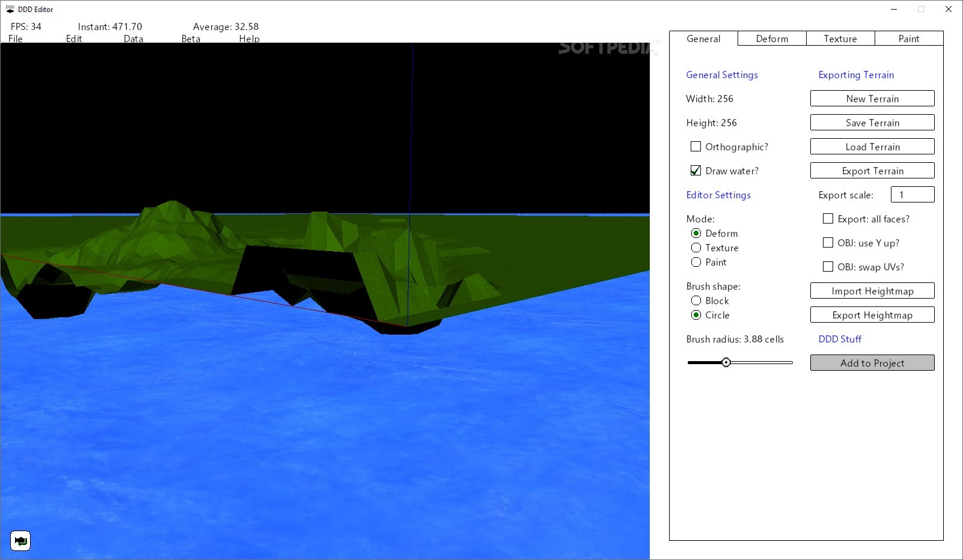
Task: Click the brush radius slider handle
Action: click(726, 362)
